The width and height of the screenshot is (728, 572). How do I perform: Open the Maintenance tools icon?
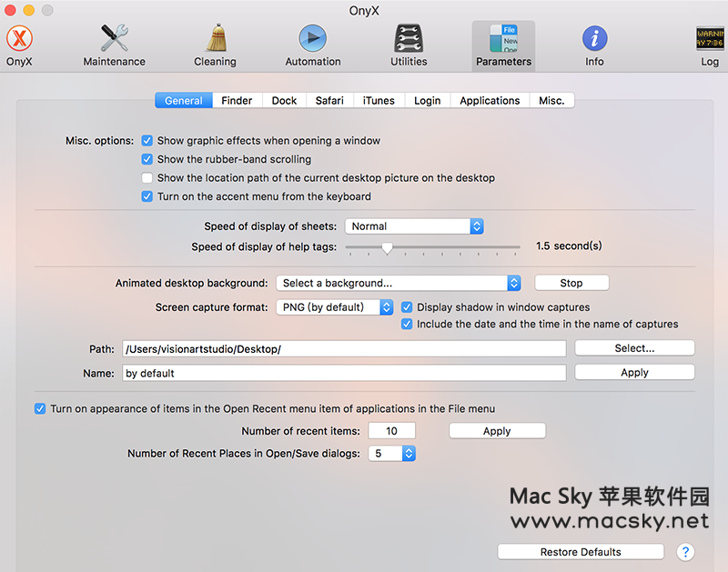coord(115,38)
